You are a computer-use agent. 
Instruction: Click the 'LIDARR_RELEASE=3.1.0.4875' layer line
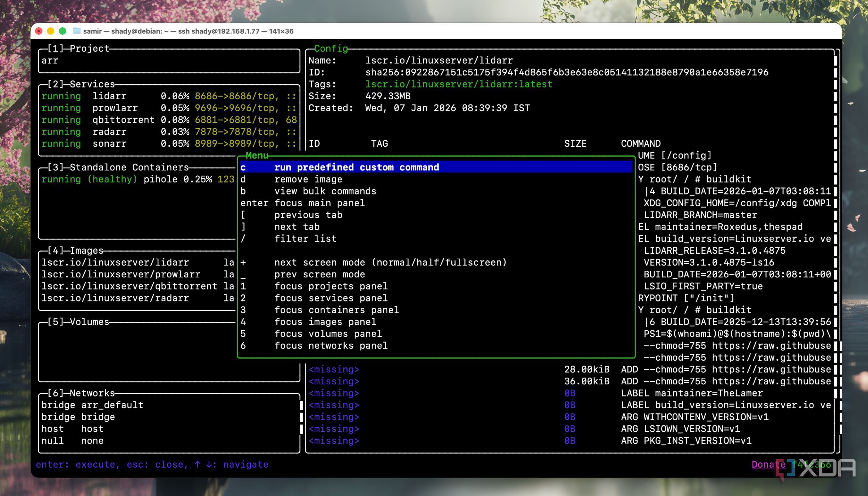(714, 250)
